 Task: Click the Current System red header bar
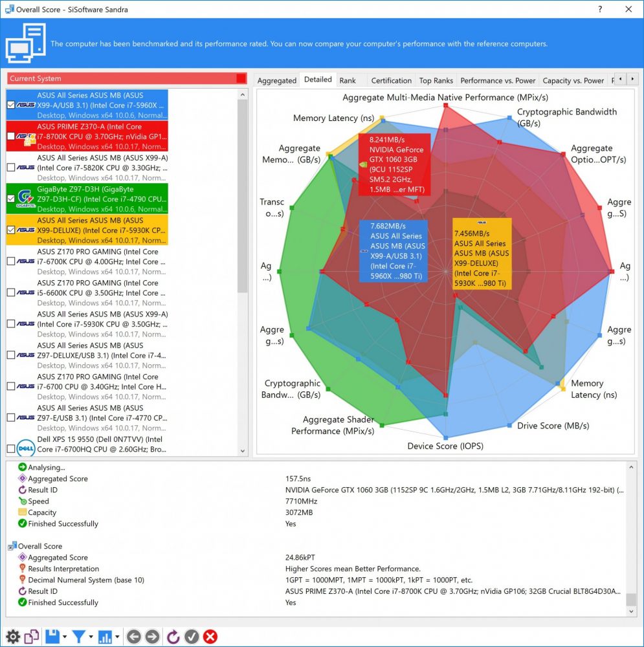point(127,78)
